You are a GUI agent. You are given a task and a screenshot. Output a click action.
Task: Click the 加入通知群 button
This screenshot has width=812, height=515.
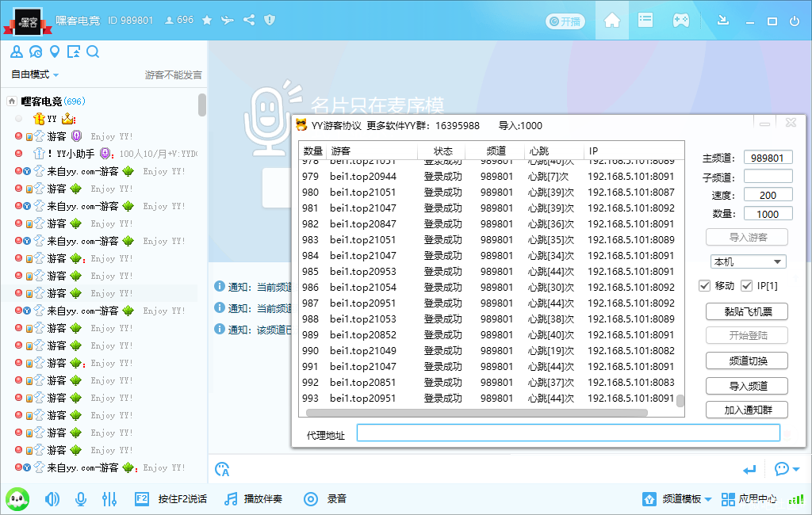coord(747,410)
